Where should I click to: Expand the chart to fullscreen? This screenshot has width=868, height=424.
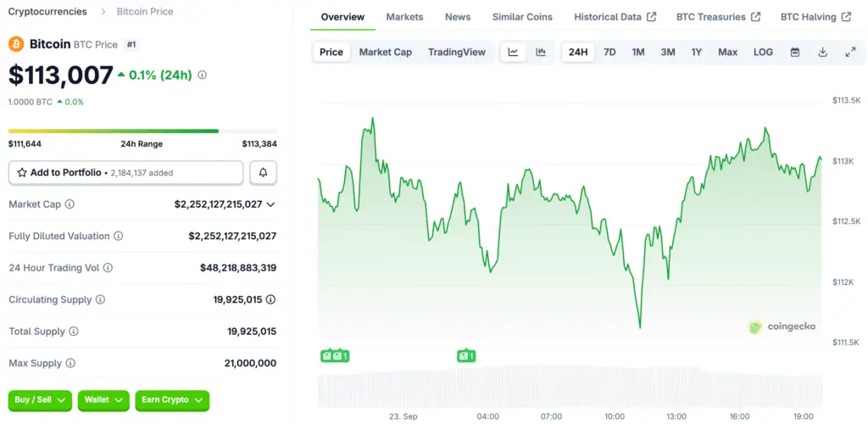850,52
